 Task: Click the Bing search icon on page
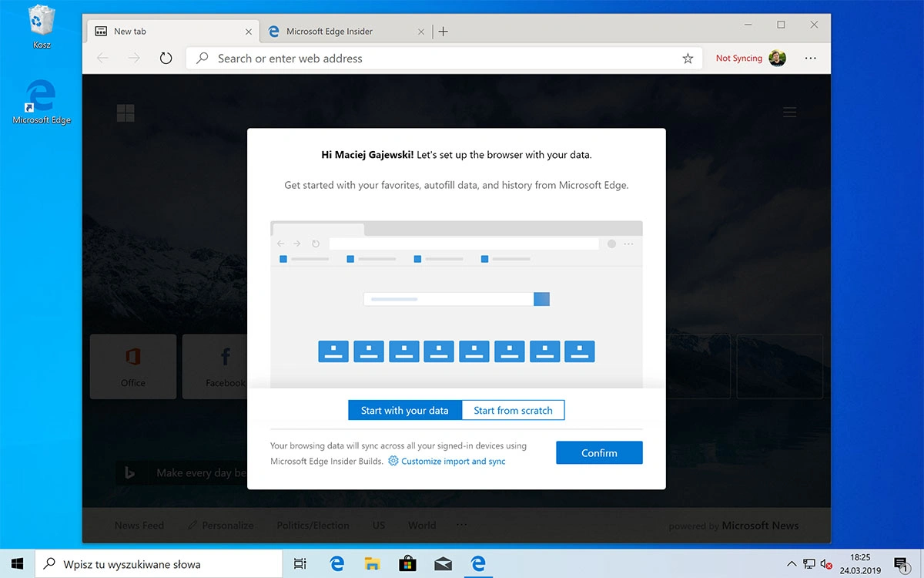coord(129,473)
